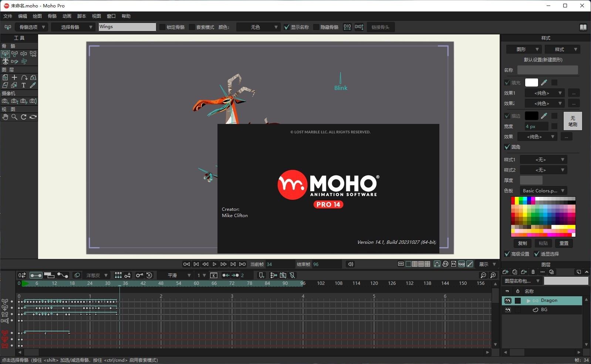Select the Rotate view tool
This screenshot has height=364, width=591.
click(x=24, y=117)
